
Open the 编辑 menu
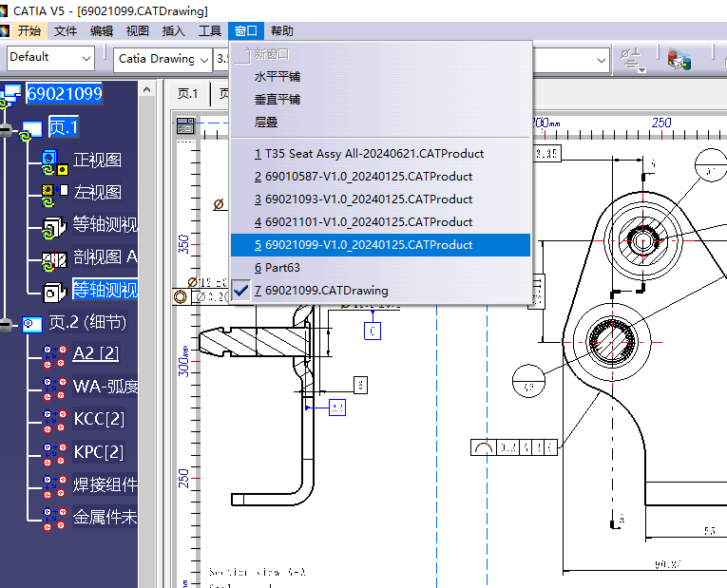(102, 31)
